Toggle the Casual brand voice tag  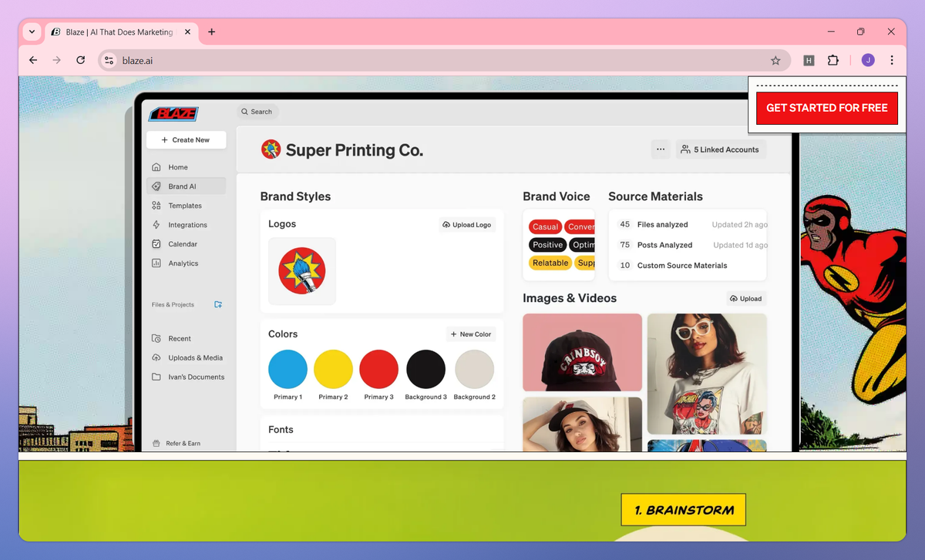click(x=545, y=226)
